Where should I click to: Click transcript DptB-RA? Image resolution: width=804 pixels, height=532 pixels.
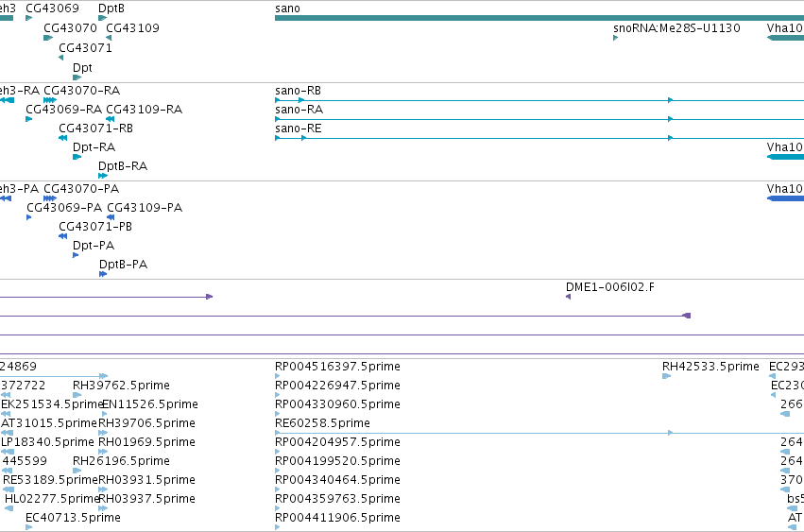123,166
